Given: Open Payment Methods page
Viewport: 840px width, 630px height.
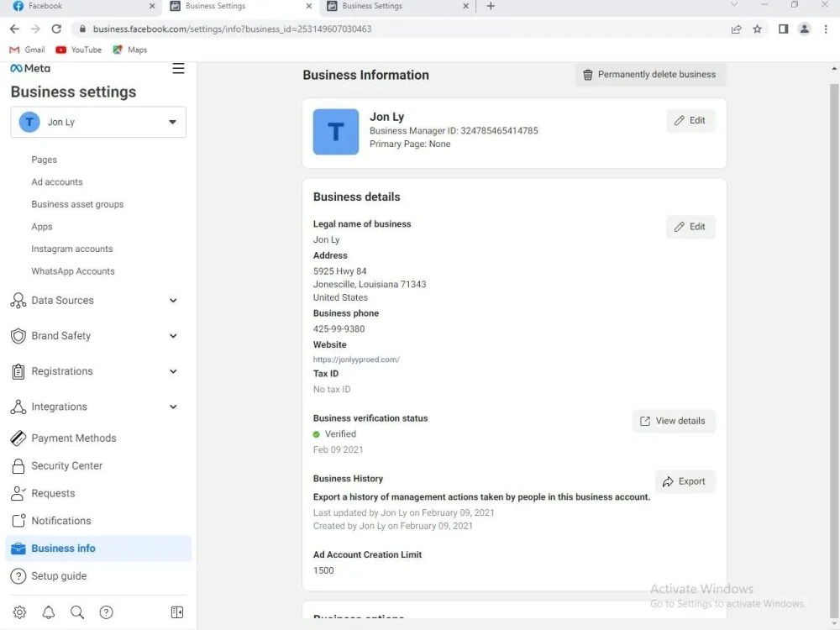Looking at the screenshot, I should (73, 438).
